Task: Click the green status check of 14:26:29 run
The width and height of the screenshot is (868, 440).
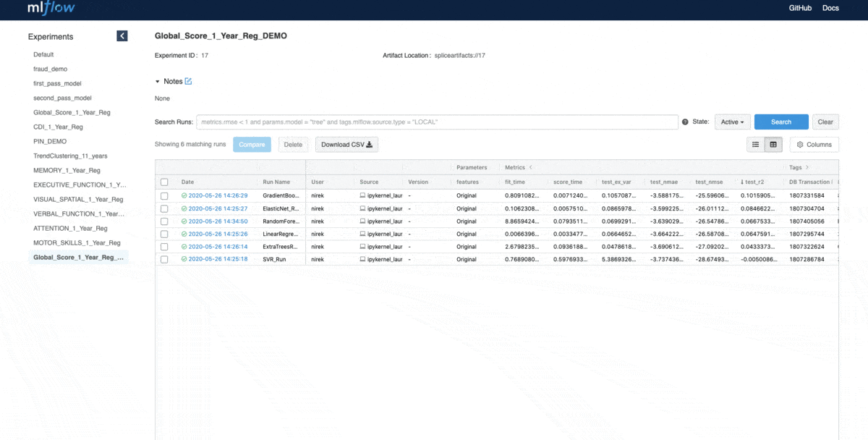Action: click(184, 195)
